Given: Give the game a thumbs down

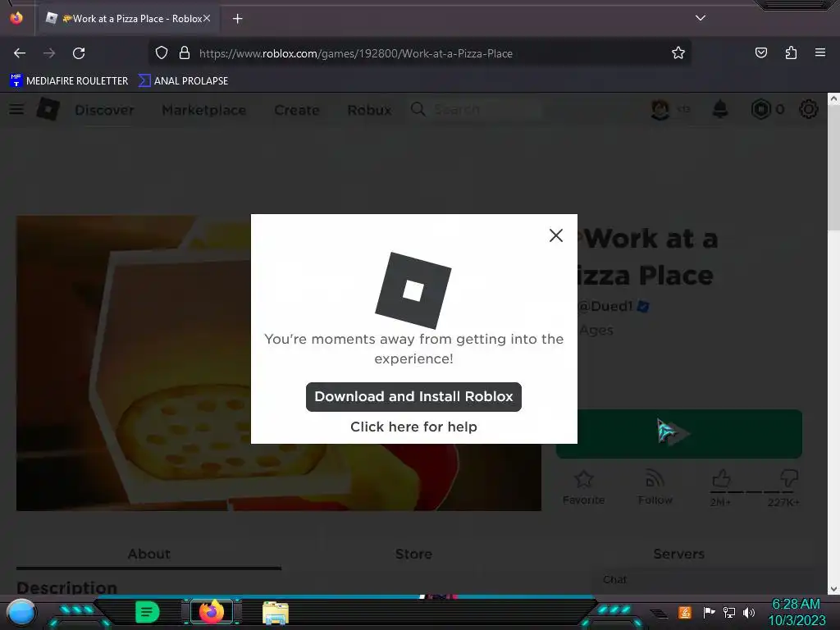Looking at the screenshot, I should coord(790,478).
